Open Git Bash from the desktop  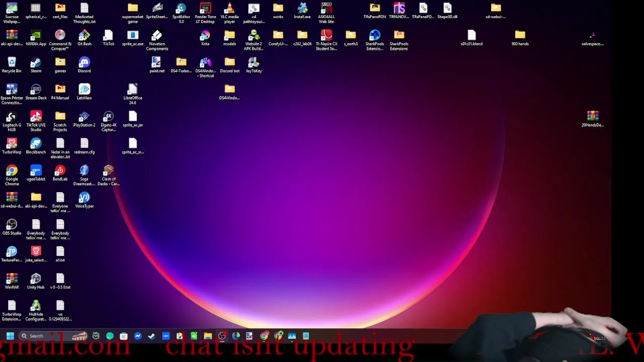(84, 38)
